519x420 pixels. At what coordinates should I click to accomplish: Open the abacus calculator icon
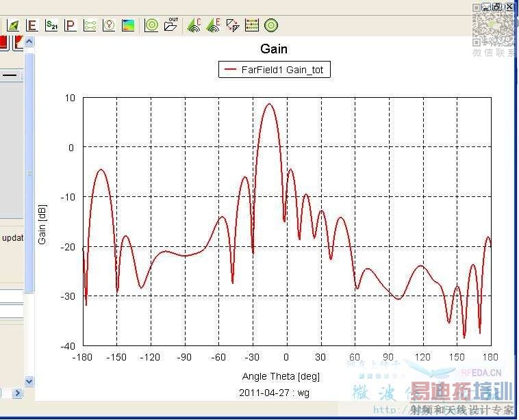pyautogui.click(x=252, y=25)
